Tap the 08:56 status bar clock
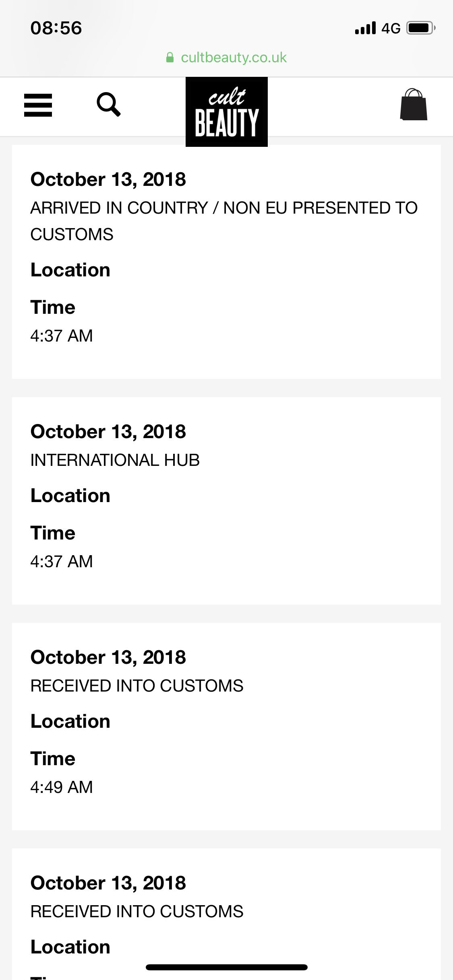Image resolution: width=453 pixels, height=980 pixels. (56, 28)
